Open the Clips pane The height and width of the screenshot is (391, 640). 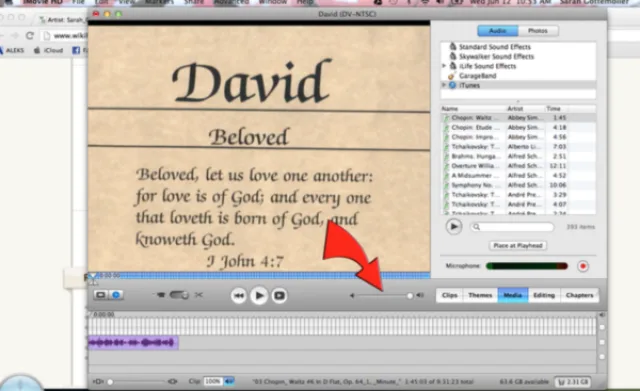point(449,295)
